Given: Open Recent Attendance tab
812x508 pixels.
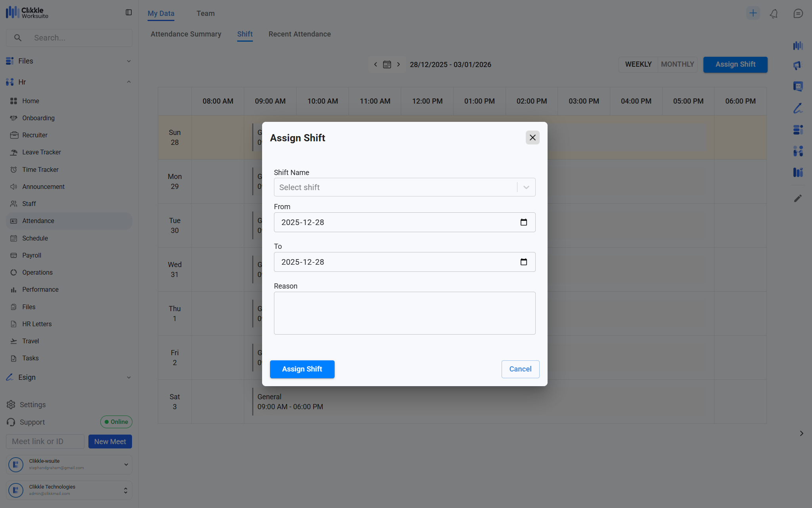Looking at the screenshot, I should [299, 34].
